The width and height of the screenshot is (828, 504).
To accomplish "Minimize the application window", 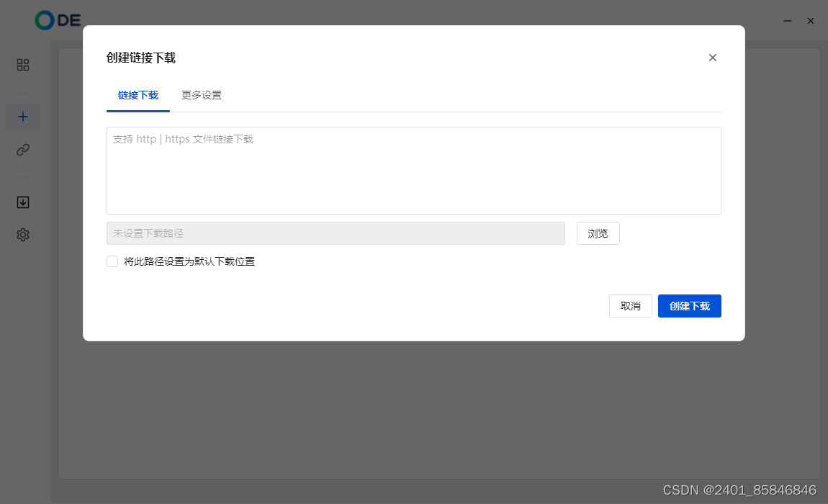I will 788,21.
